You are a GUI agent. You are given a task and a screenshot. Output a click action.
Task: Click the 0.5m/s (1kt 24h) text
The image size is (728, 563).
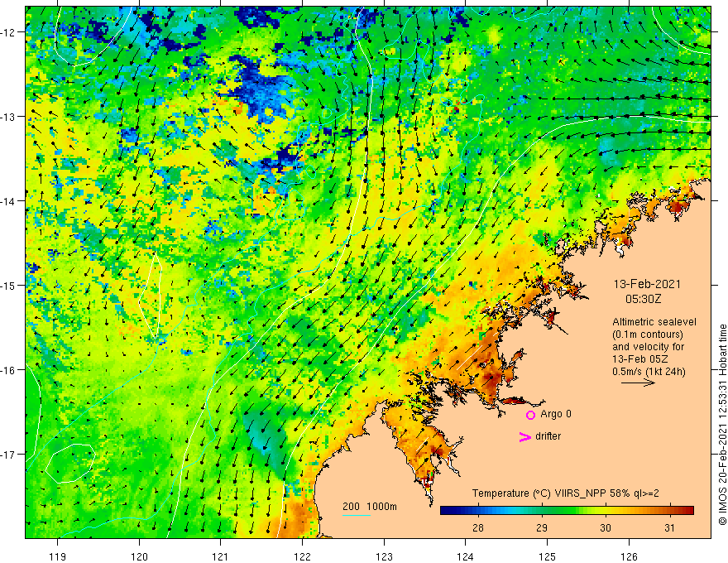click(x=649, y=372)
